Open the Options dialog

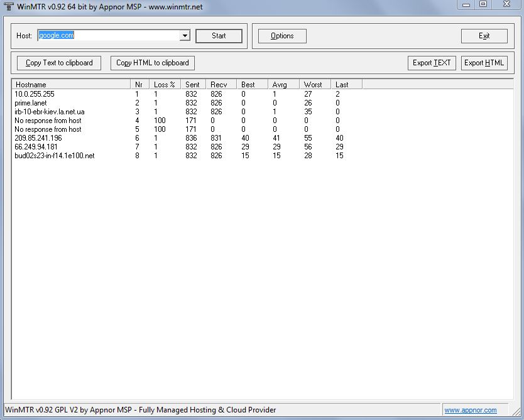(282, 36)
